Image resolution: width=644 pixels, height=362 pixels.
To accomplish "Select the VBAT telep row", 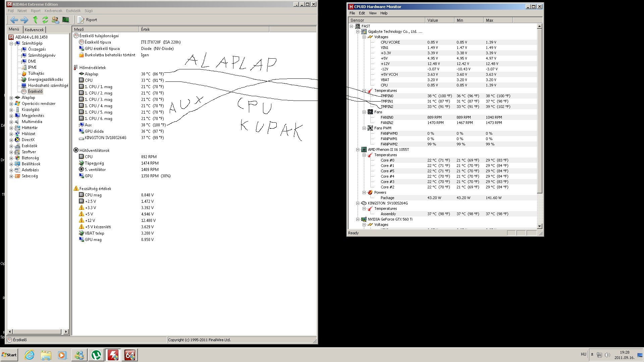I will point(116,233).
